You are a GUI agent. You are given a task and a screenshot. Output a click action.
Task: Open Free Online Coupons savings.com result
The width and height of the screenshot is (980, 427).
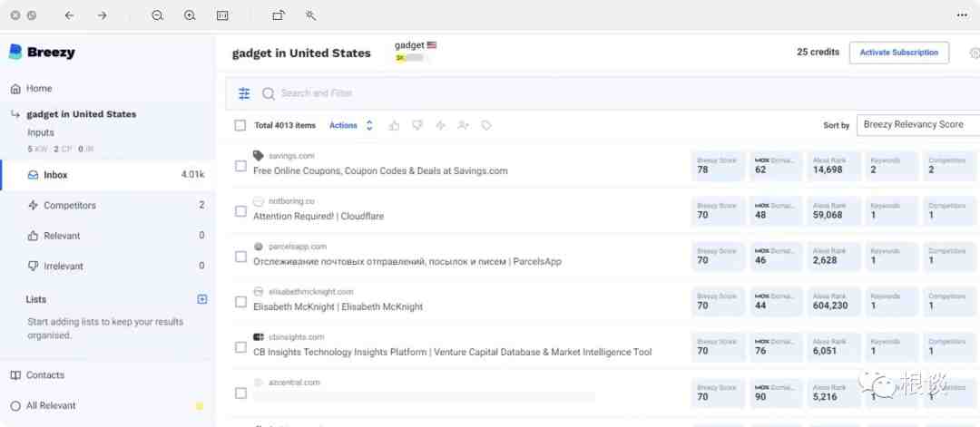[380, 170]
